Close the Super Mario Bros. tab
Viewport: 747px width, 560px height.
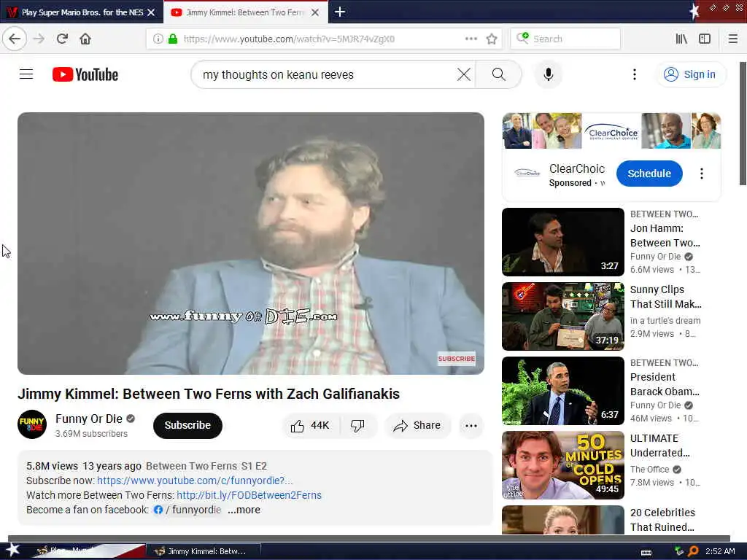[x=151, y=12]
